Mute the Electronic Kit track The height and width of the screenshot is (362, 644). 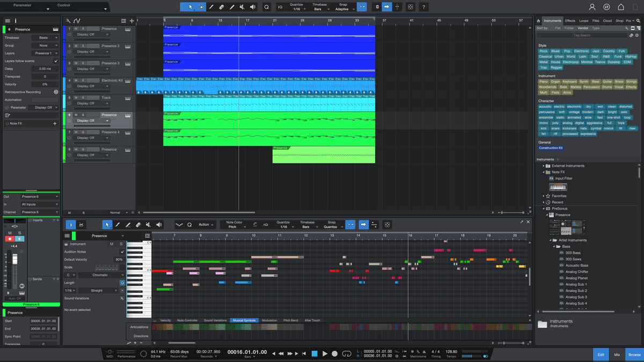tap(76, 80)
